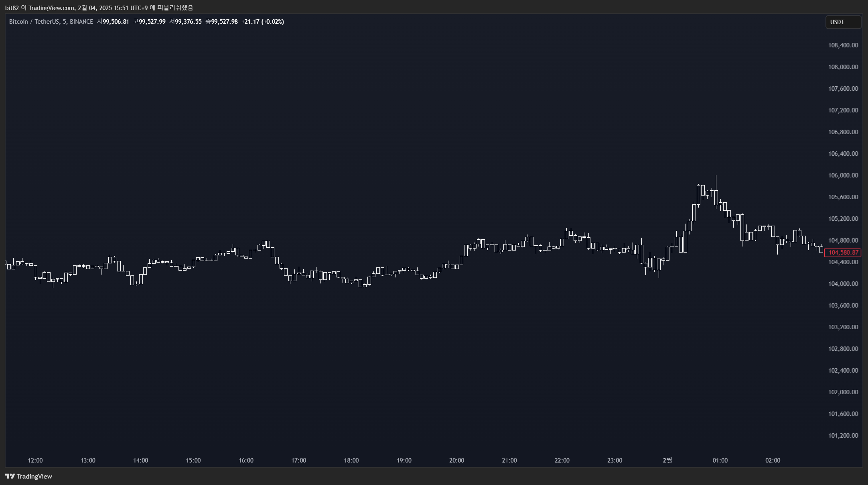Click the 103,600.00 price axis label
868x485 pixels.
click(843, 306)
